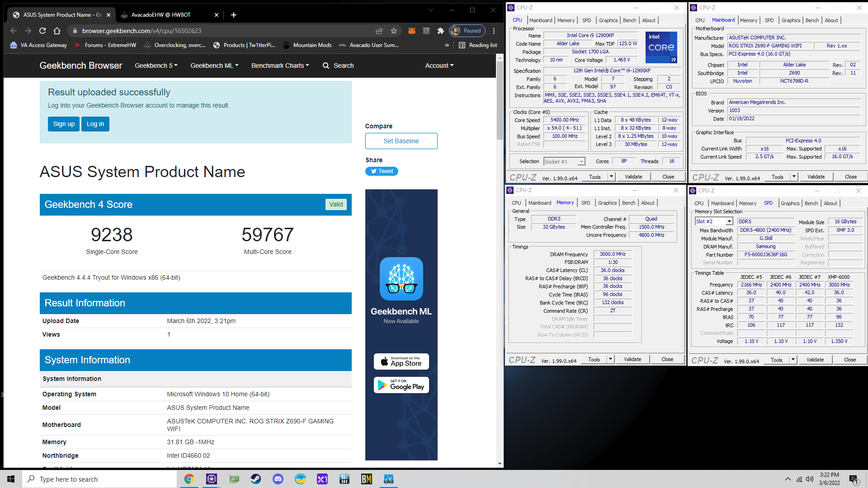
Task: Show more bookmarks chevron
Action: point(447,45)
